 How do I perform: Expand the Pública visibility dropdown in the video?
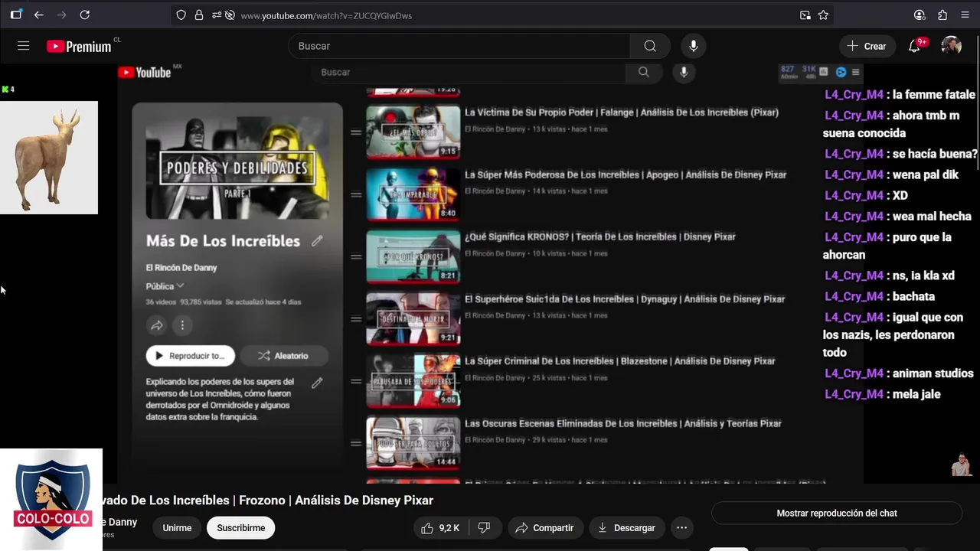pos(165,286)
